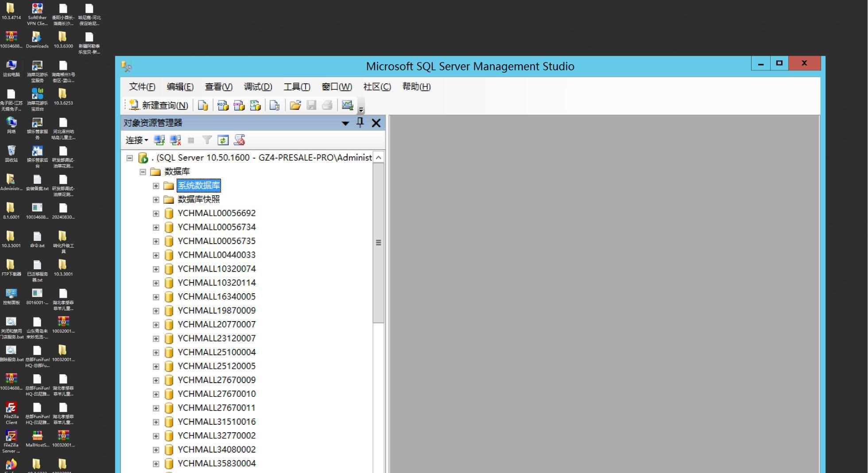This screenshot has height=473, width=868.
Task: Select the 控制面板 desktop icon
Action: tap(11, 297)
